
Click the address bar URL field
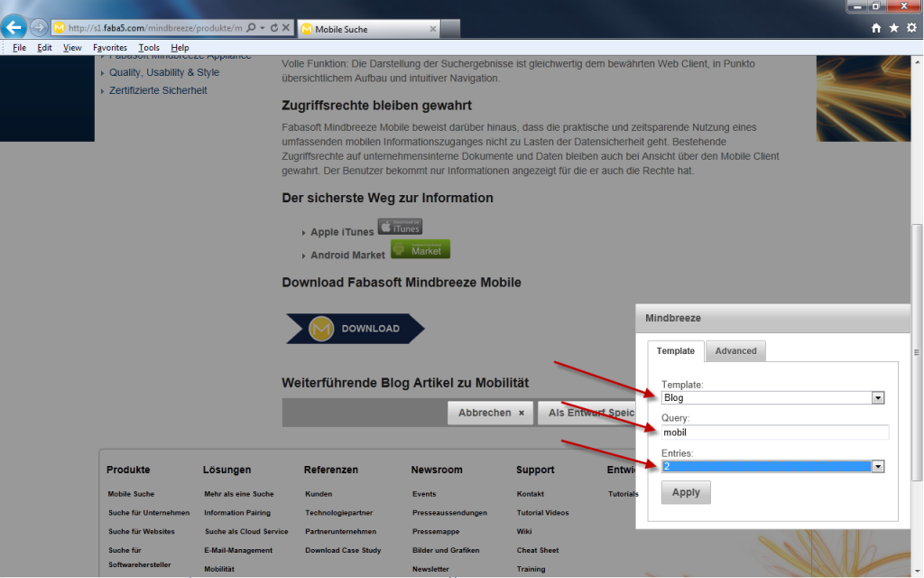click(x=155, y=28)
